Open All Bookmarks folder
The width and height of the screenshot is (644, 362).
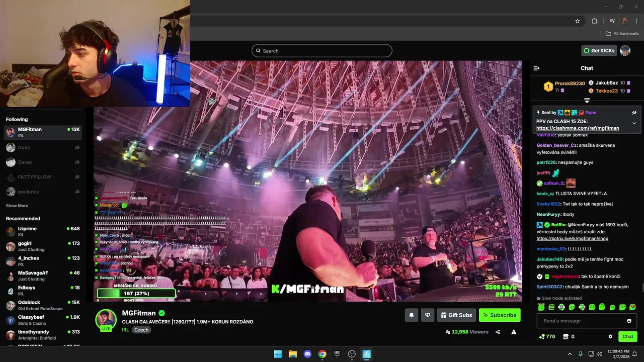point(622,34)
